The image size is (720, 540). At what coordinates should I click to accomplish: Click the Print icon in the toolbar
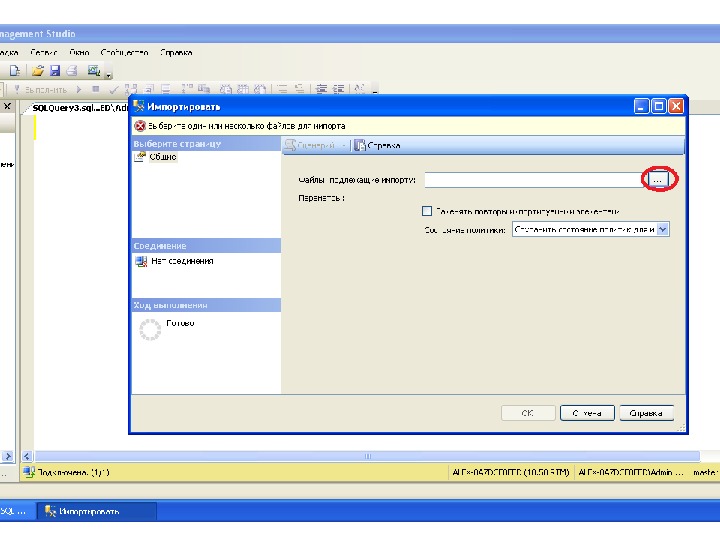(x=72, y=71)
